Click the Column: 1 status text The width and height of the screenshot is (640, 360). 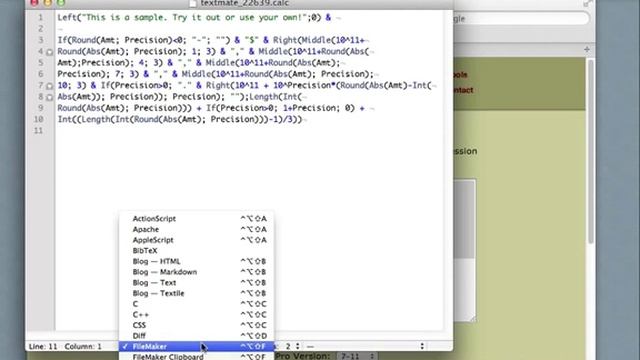pos(83,347)
